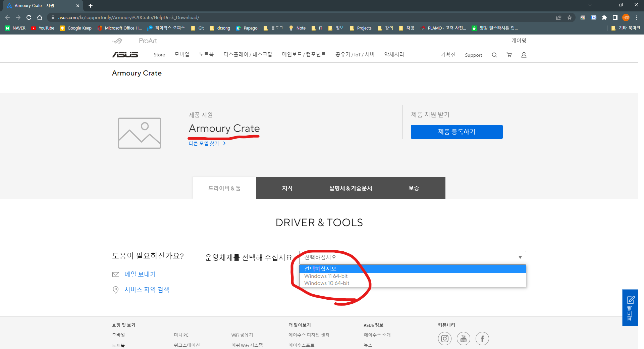This screenshot has height=349, width=644.
Task: Collapse the OS selection dropdown
Action: pyautogui.click(x=413, y=257)
